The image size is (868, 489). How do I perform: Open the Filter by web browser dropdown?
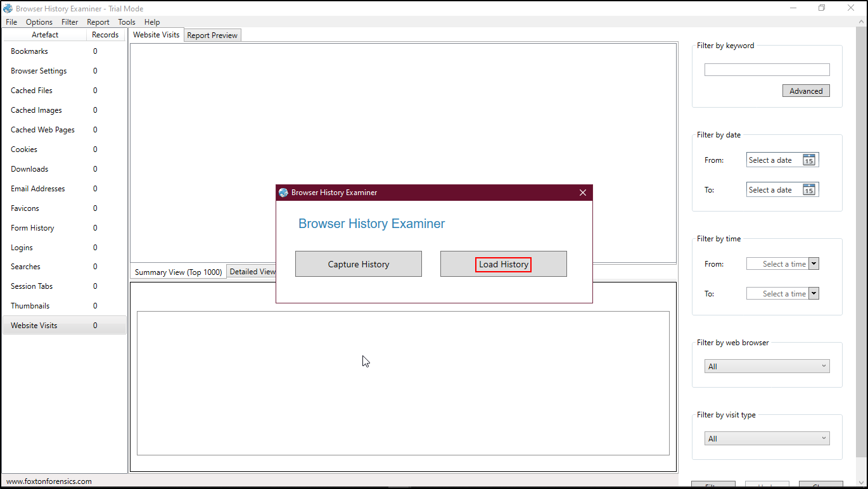click(x=767, y=366)
